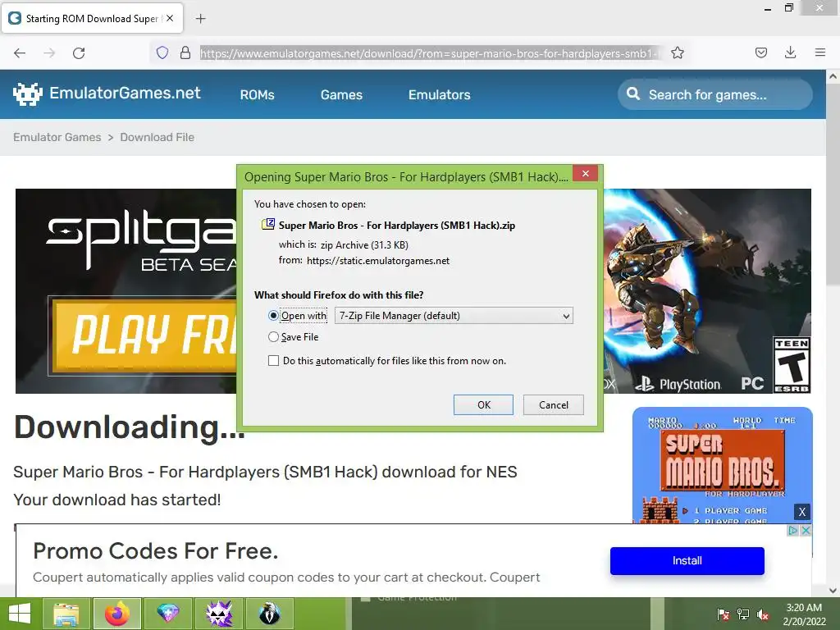The height and width of the screenshot is (630, 840).
Task: Click the site security padlock icon
Action: pyautogui.click(x=185, y=52)
